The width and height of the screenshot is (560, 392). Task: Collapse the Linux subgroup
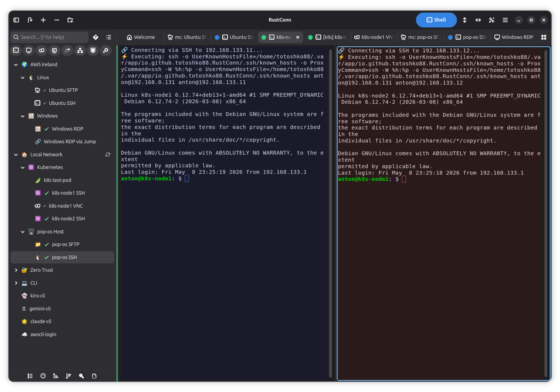coord(23,78)
